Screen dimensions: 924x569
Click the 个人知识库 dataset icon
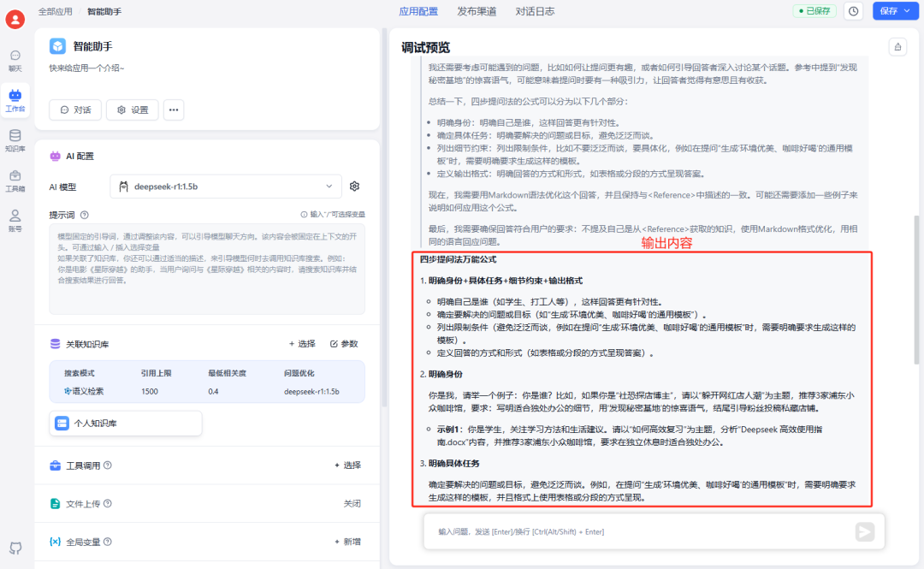[x=62, y=424]
